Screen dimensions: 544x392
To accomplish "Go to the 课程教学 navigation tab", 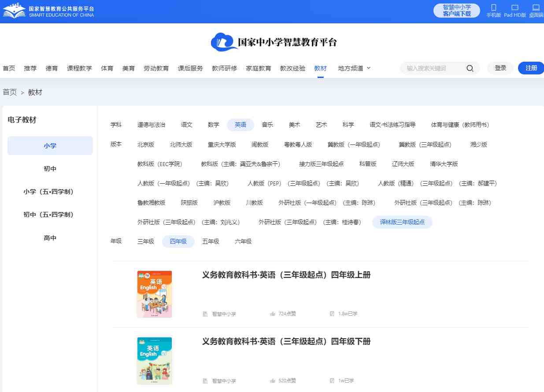I will pyautogui.click(x=79, y=68).
